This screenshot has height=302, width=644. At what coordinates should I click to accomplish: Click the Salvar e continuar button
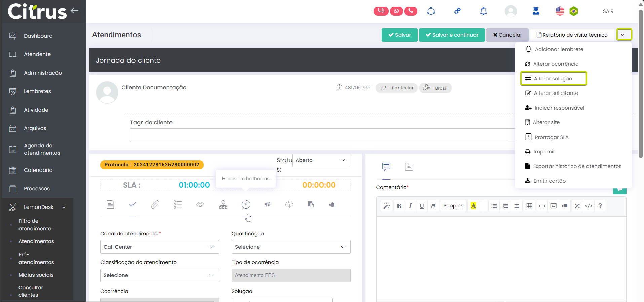click(x=452, y=35)
